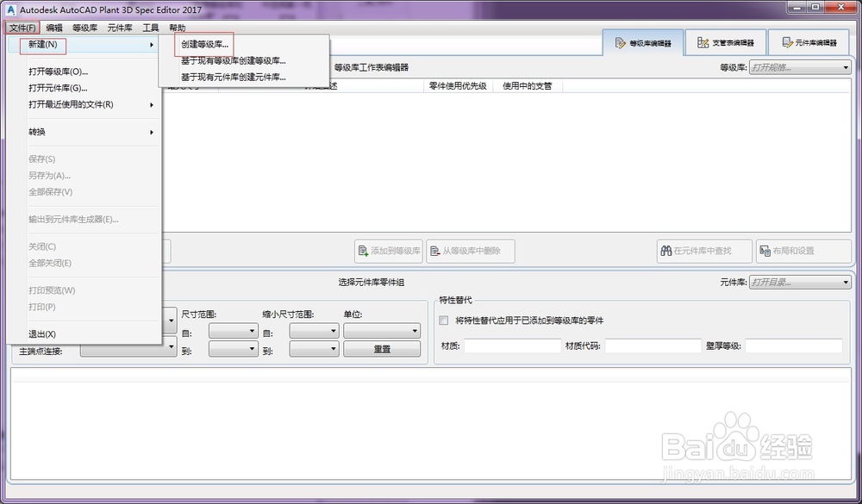Minimize the Spec Editor window
This screenshot has width=862, height=504.
(797, 7)
